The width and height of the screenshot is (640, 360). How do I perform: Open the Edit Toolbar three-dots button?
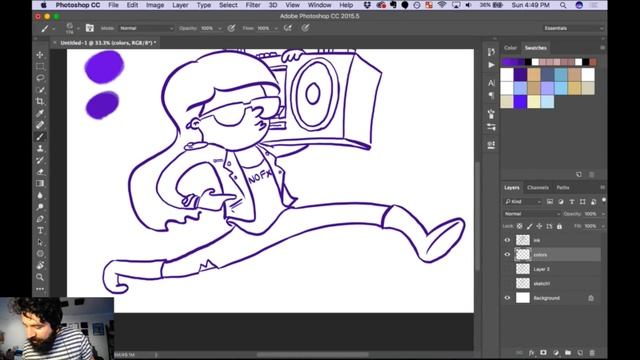click(40, 289)
